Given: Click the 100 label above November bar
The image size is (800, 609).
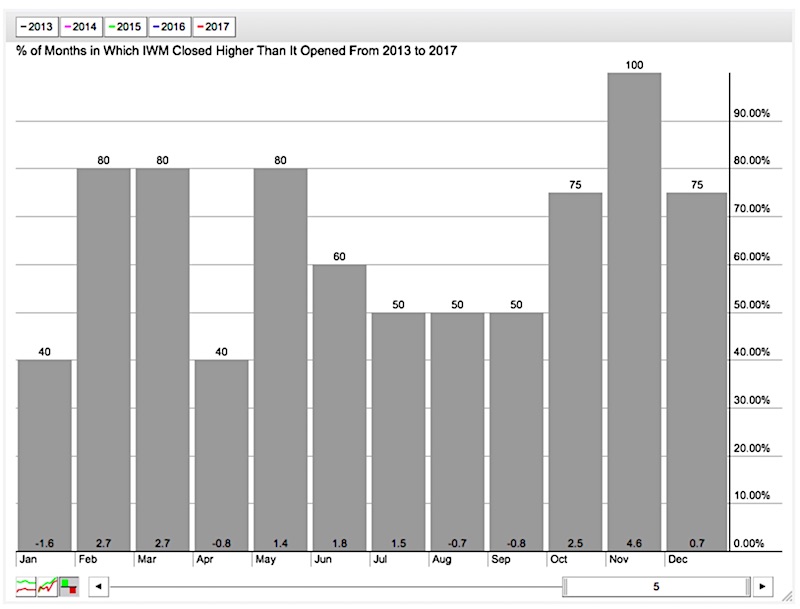Looking at the screenshot, I should (634, 65).
